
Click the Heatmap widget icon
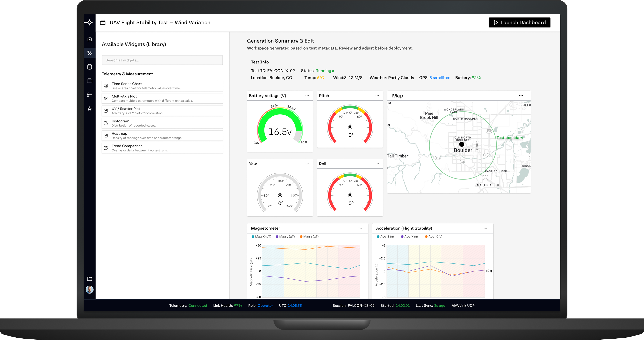coord(106,136)
